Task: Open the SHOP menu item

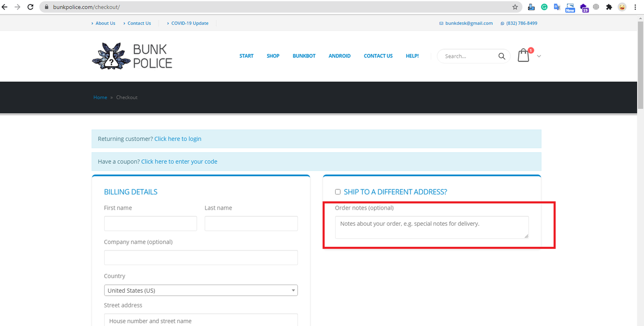Action: coord(273,56)
